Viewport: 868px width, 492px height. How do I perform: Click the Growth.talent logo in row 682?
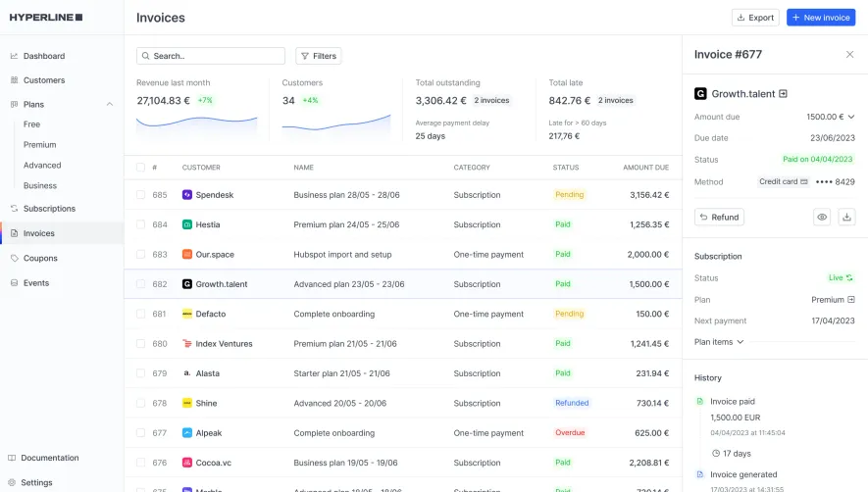click(x=187, y=284)
